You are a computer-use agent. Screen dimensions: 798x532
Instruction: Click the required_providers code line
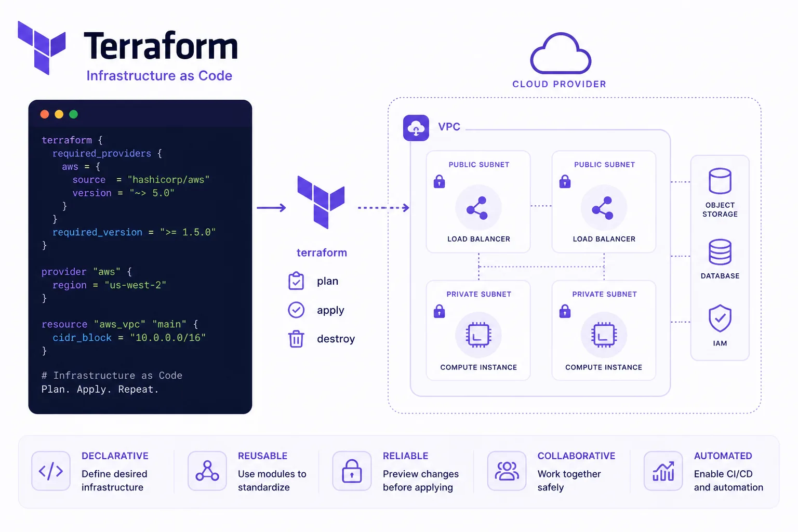pyautogui.click(x=108, y=153)
